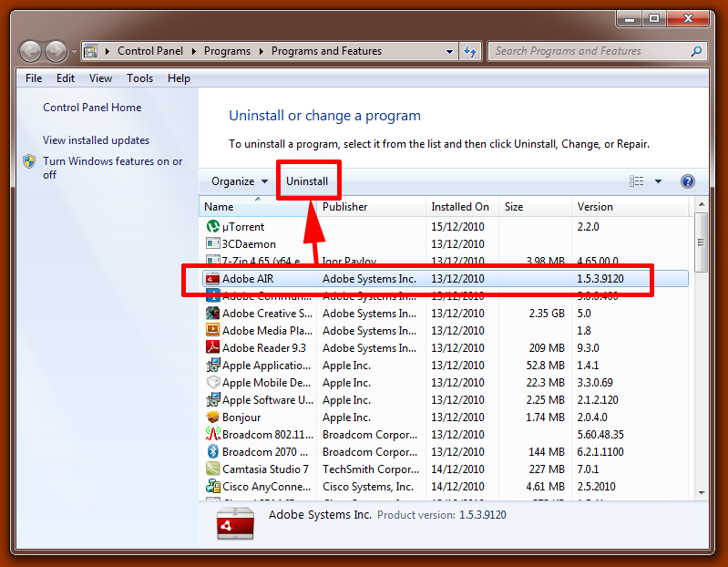Click the Apple Software Update icon
This screenshot has height=567, width=728.
(212, 399)
